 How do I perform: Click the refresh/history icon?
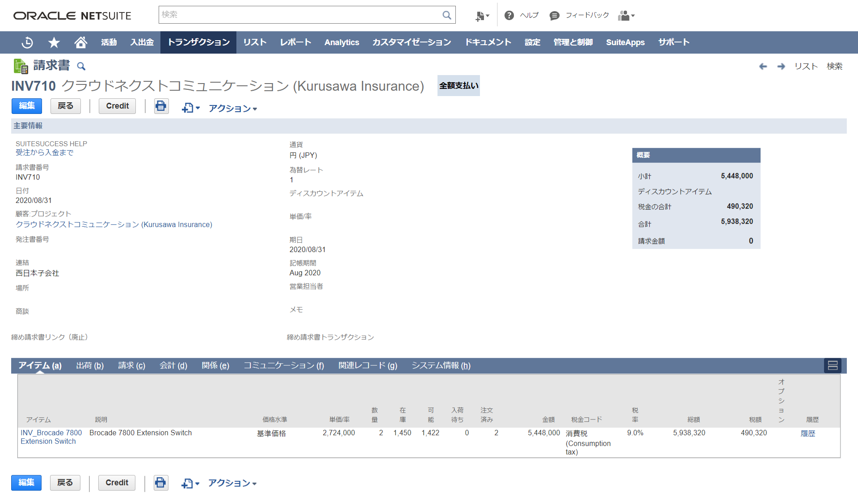coord(28,42)
